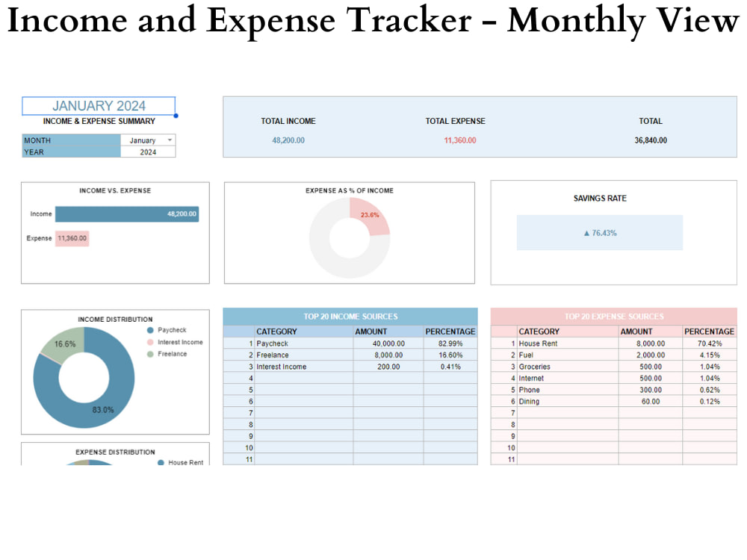Click the Savings Rate 76.43% indicator
This screenshot has height=560, width=747.
point(600,232)
